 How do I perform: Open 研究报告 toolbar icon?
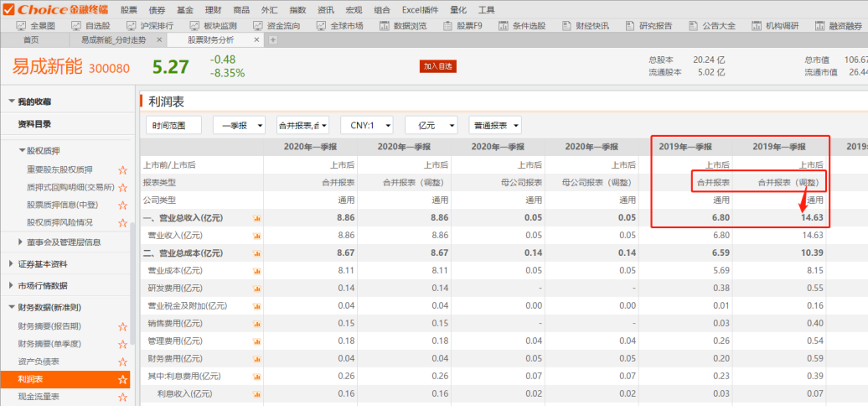pyautogui.click(x=630, y=25)
